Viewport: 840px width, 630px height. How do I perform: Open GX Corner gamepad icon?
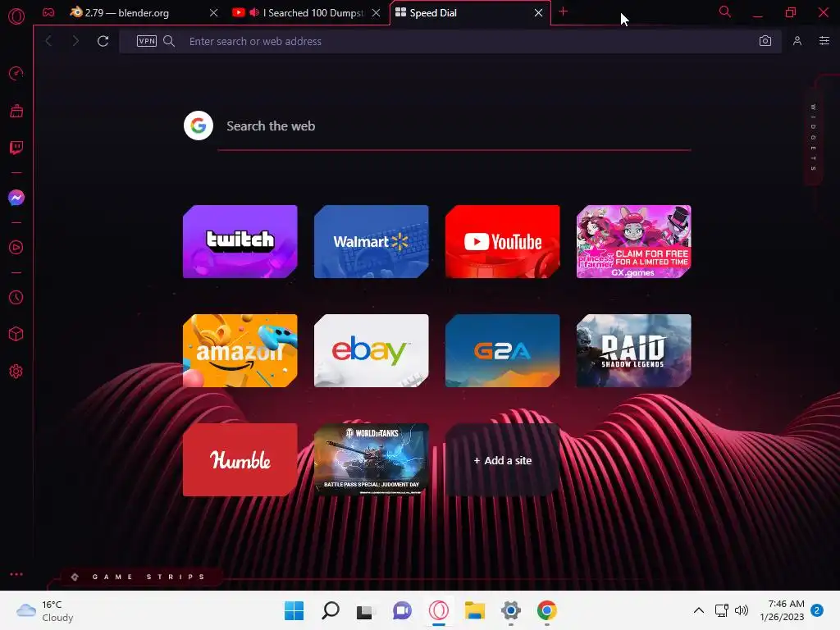[48, 12]
